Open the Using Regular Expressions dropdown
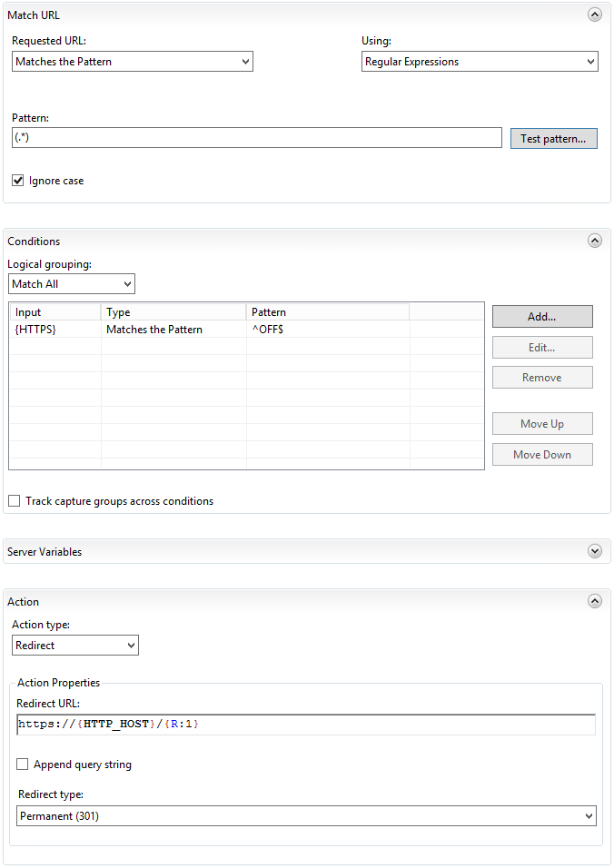The width and height of the screenshot is (614, 868). point(480,62)
